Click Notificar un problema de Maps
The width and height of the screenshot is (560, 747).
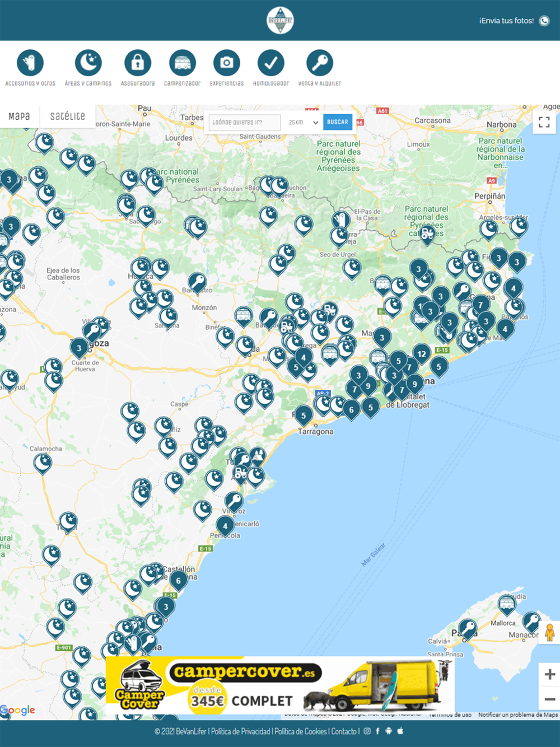[x=518, y=715]
